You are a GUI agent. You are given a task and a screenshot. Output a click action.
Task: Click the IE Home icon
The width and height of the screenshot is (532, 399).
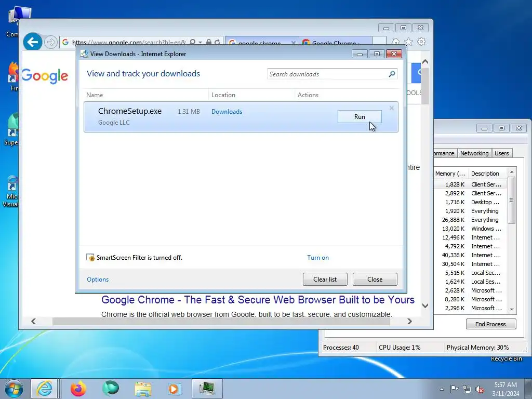(395, 42)
